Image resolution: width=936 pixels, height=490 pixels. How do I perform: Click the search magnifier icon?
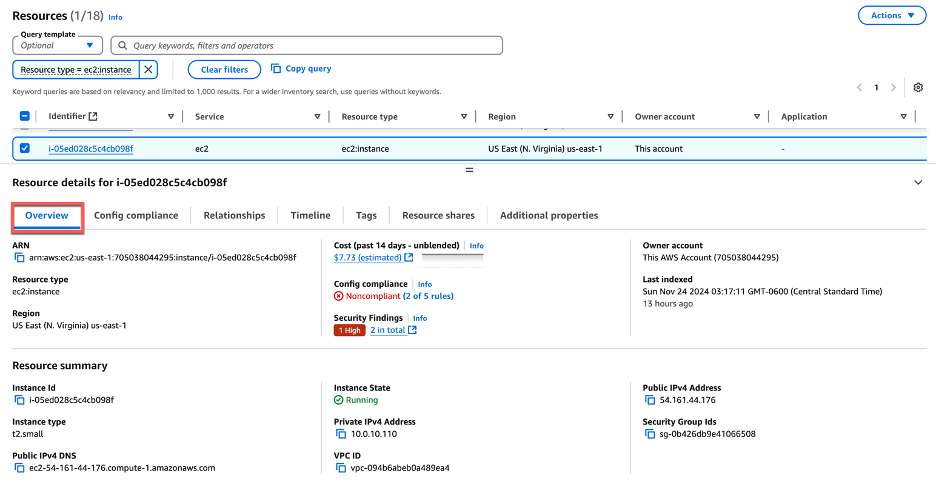tap(122, 45)
